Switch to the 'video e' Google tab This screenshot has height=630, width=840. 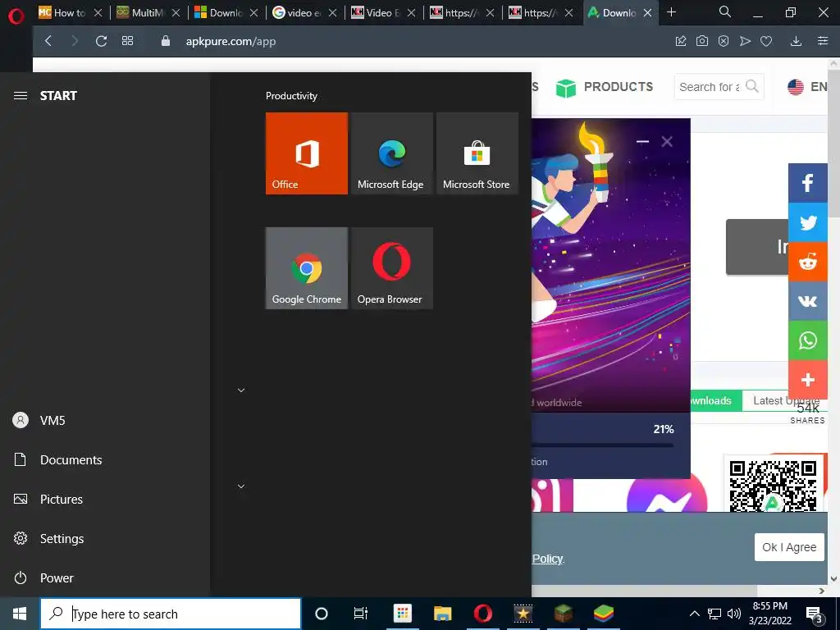[x=304, y=13]
